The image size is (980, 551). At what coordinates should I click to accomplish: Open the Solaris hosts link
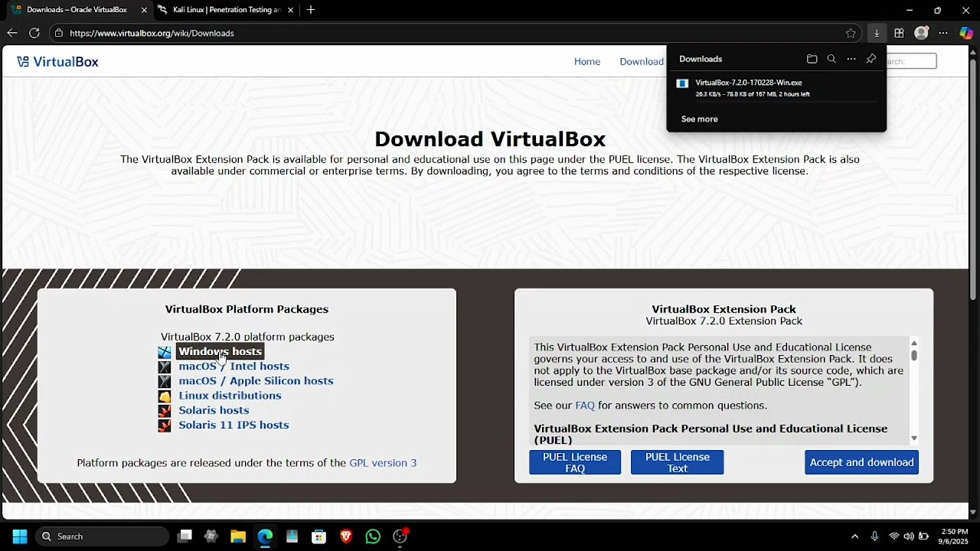(214, 410)
